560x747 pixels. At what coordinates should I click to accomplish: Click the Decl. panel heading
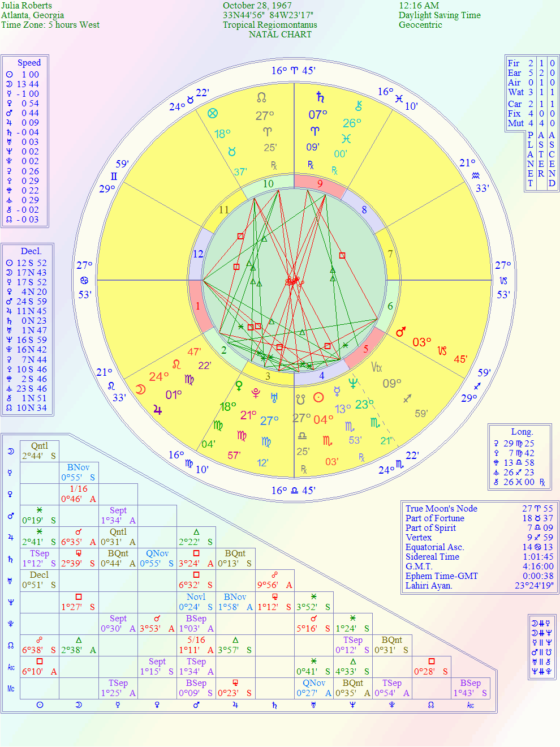pos(31,251)
